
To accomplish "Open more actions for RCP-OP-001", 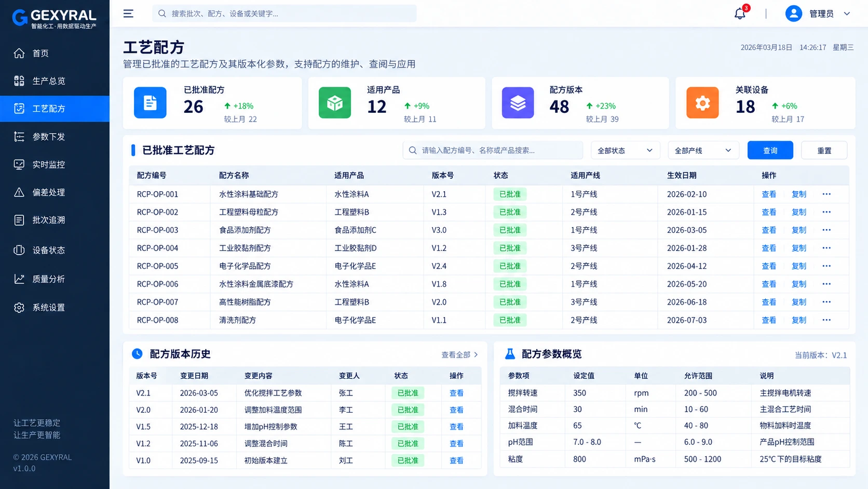I will click(826, 194).
